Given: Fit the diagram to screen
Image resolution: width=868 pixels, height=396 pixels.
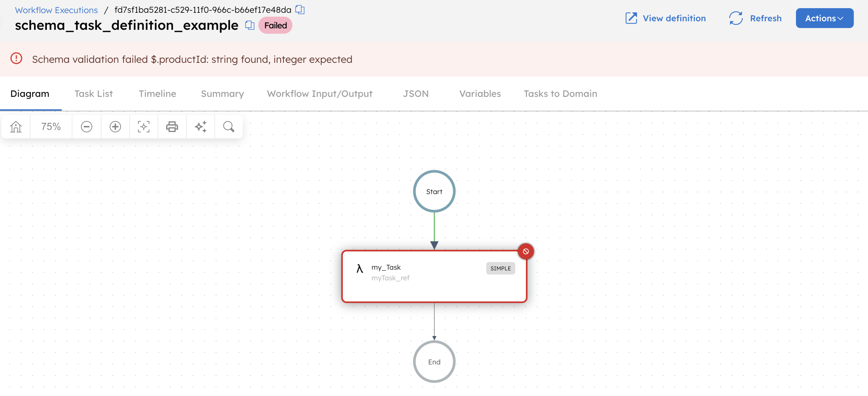Looking at the screenshot, I should (x=143, y=126).
